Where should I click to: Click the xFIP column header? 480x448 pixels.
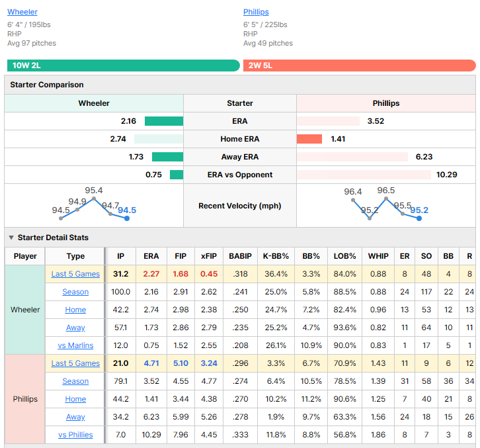tap(209, 256)
